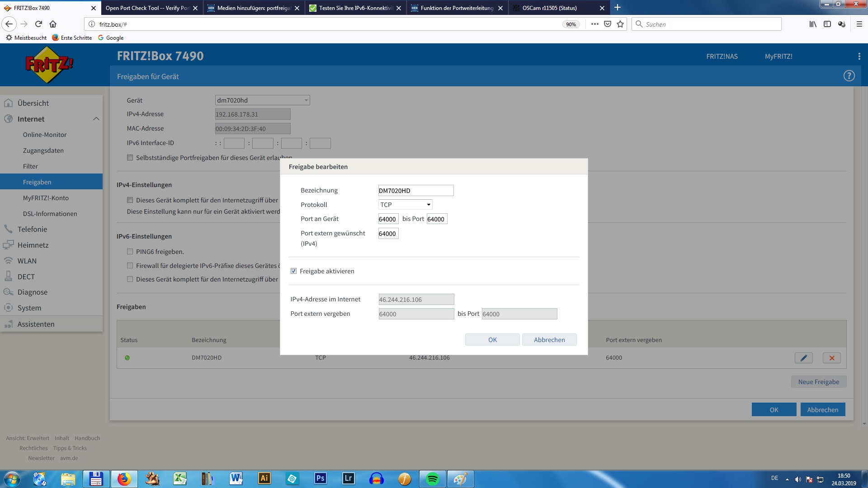The height and width of the screenshot is (488, 868).
Task: Switch to Open Port Check Tool tab
Action: click(x=147, y=8)
